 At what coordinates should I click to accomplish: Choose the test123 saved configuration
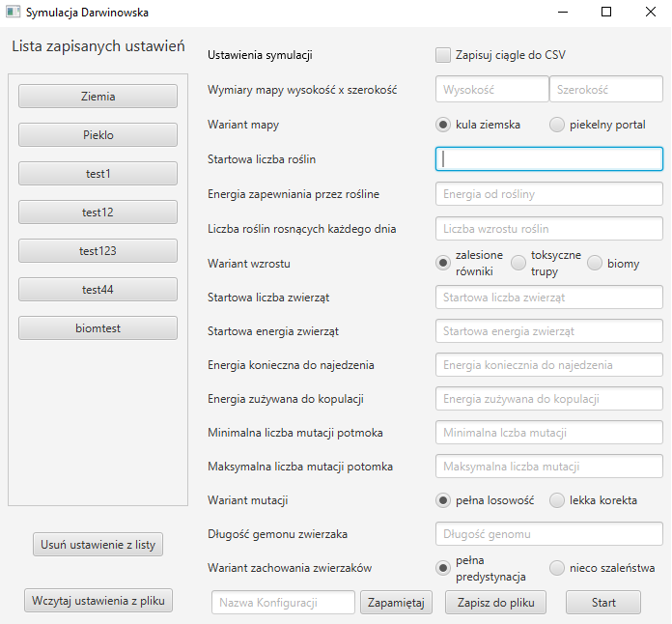98,250
